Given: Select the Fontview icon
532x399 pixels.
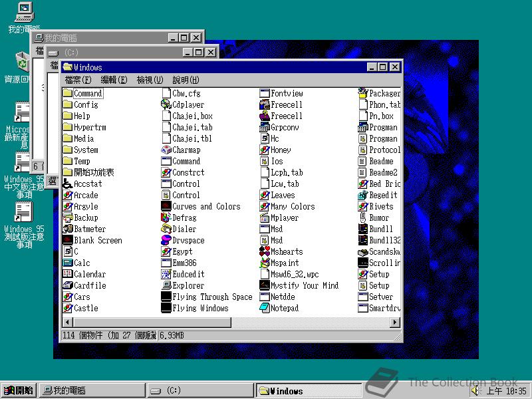Looking at the screenshot, I should point(264,93).
